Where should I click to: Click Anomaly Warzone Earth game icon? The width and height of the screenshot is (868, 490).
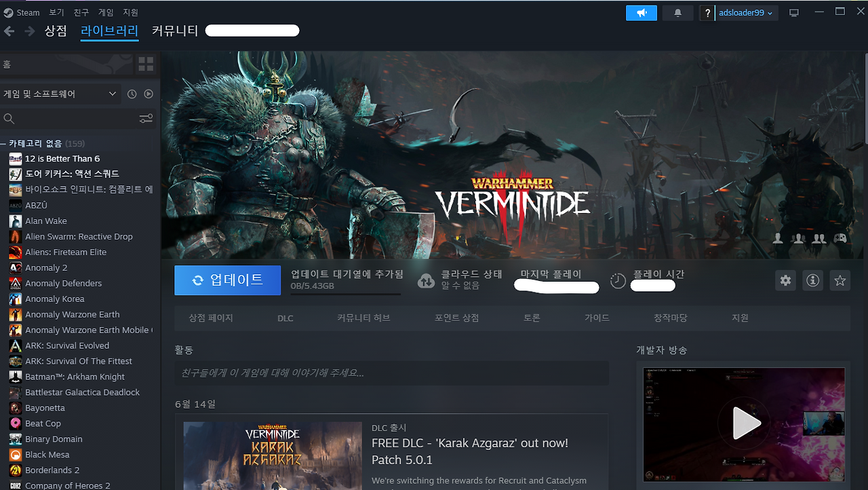16,314
